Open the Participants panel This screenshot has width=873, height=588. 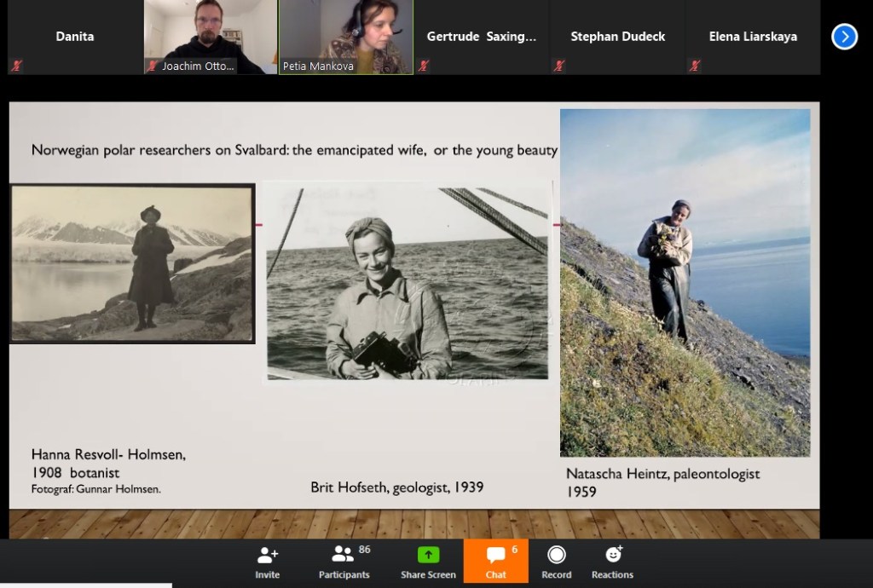pos(344,562)
